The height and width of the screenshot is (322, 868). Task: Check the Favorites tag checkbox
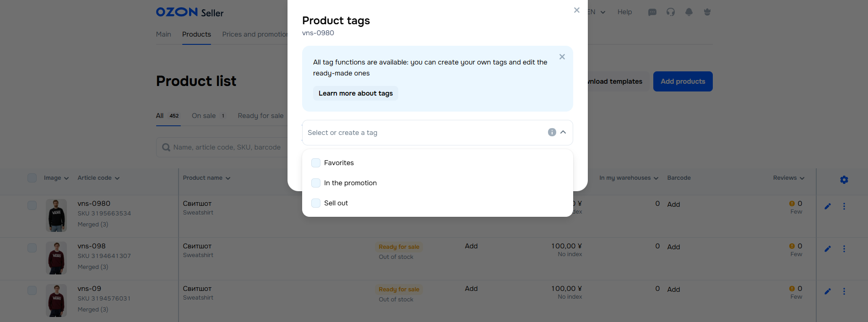click(x=316, y=163)
